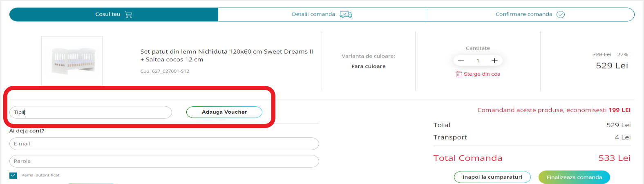Click the shopping cart icon
This screenshot has height=184, width=644.
(x=129, y=14)
